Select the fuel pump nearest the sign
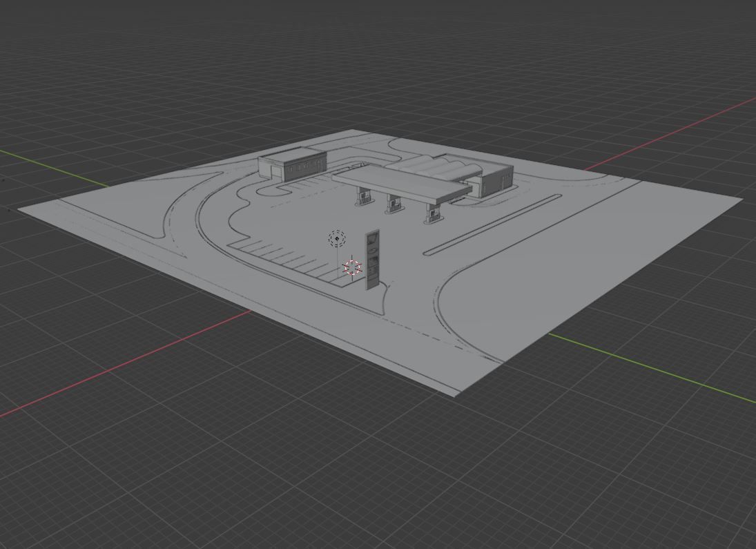Screen dimensions: 756x549 coord(364,196)
